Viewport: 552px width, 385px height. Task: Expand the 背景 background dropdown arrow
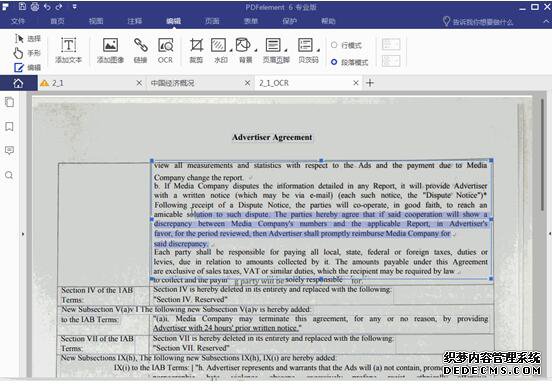point(256,50)
